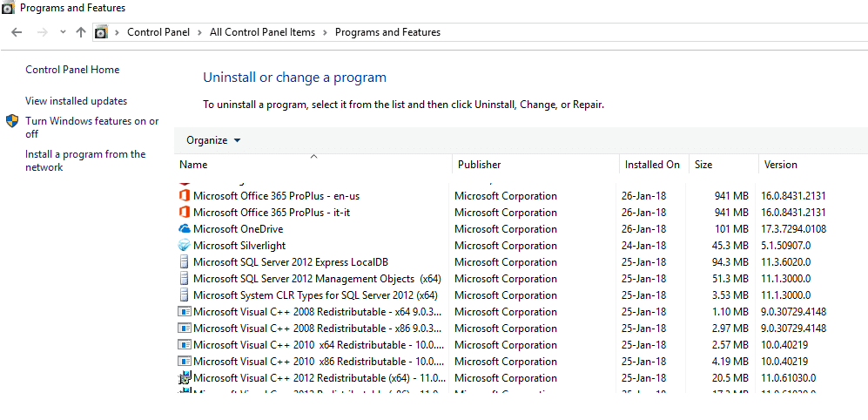
Task: Click the 51.3 MB size cell
Action: pos(730,279)
